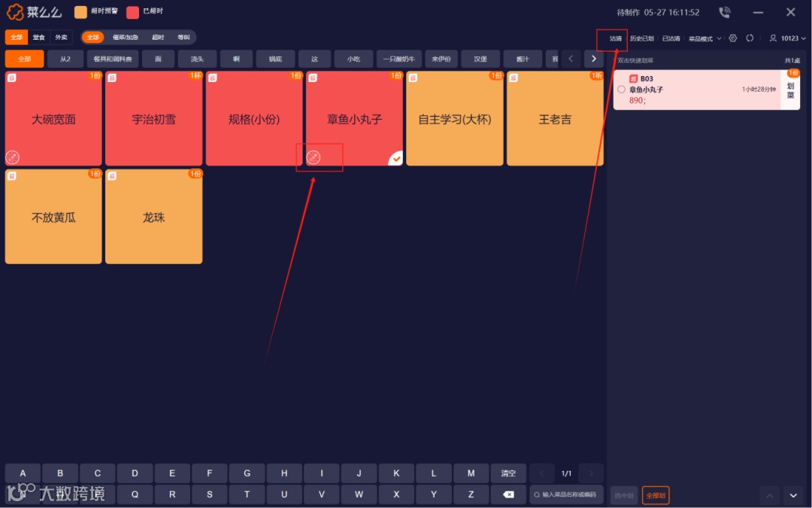Select the 大碗宽面 dish card

coord(53,119)
